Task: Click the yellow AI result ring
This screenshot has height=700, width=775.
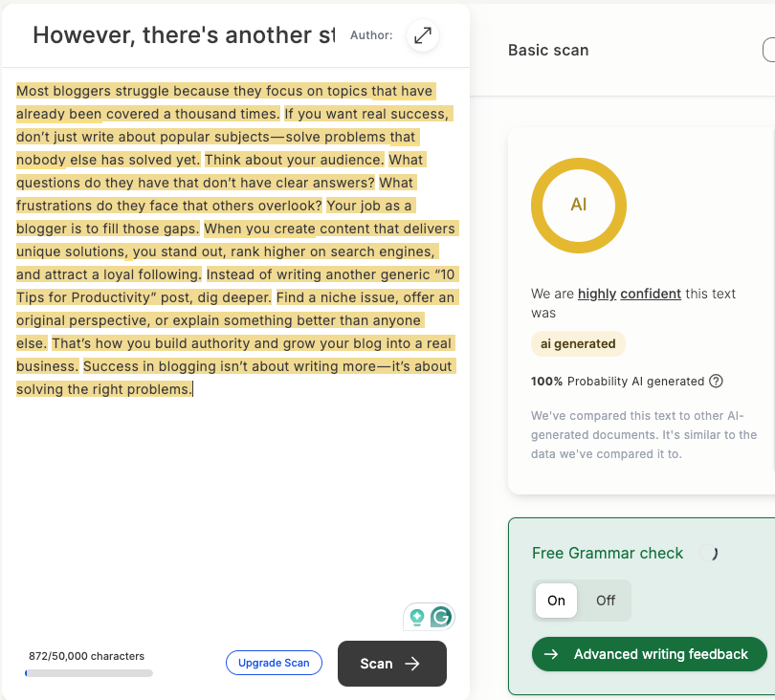Action: 579,205
